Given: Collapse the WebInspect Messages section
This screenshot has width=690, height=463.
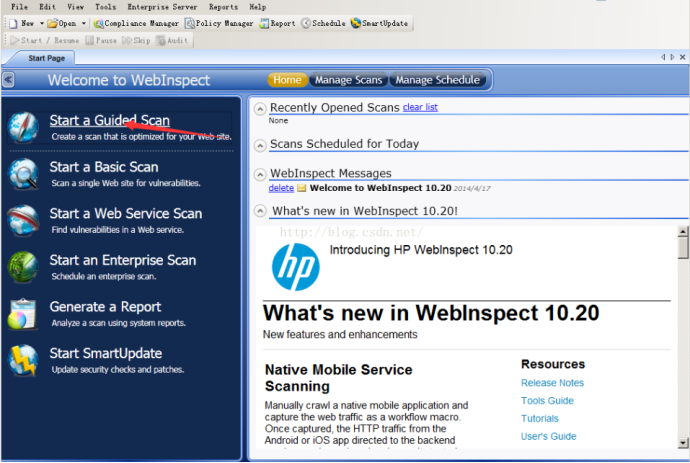Looking at the screenshot, I should click(x=261, y=175).
